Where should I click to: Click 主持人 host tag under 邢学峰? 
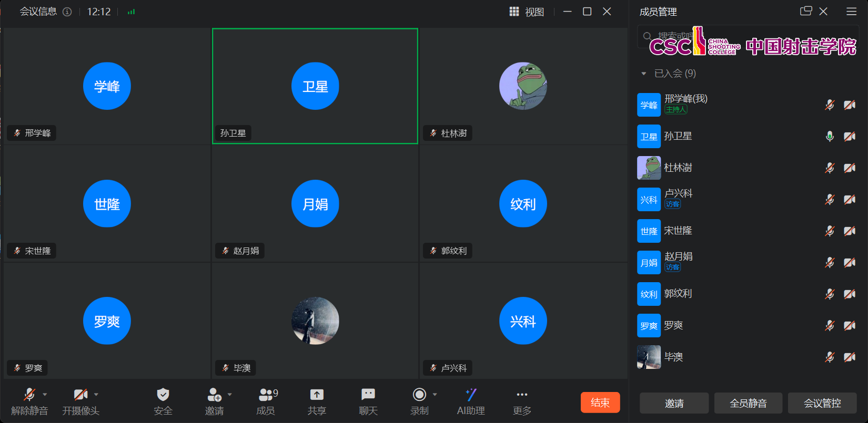point(676,109)
